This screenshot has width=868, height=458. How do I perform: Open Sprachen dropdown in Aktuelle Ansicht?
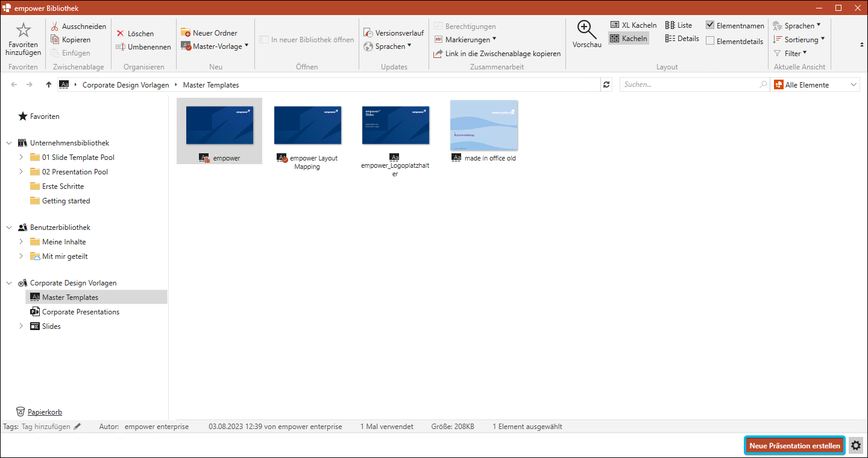(797, 26)
